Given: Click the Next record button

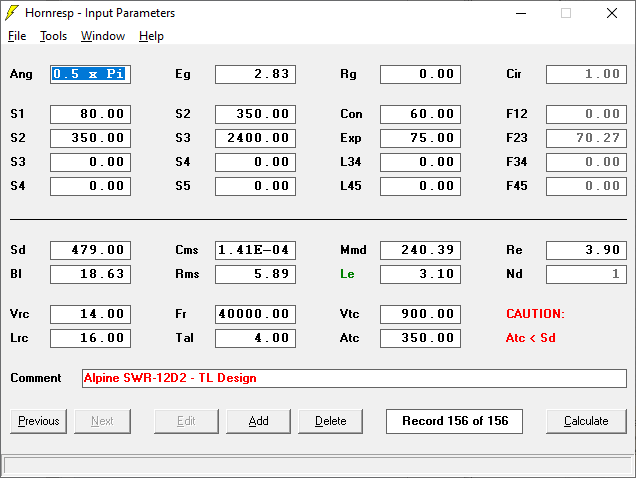Looking at the screenshot, I should pyautogui.click(x=102, y=421).
